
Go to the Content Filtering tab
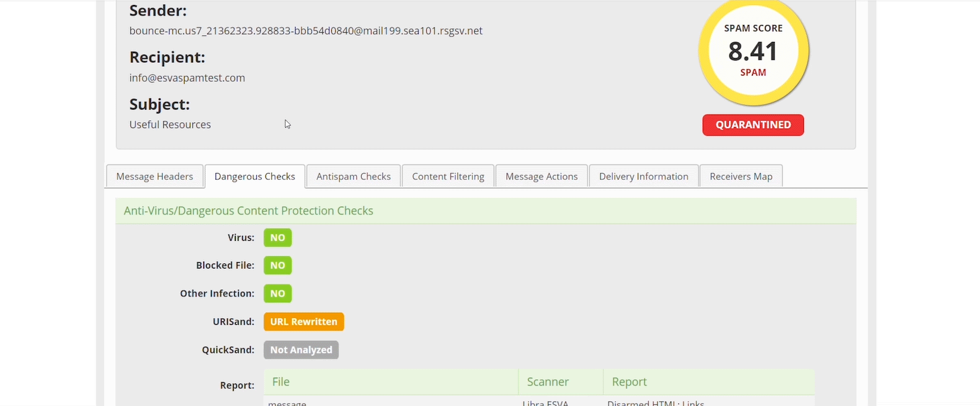(x=448, y=176)
